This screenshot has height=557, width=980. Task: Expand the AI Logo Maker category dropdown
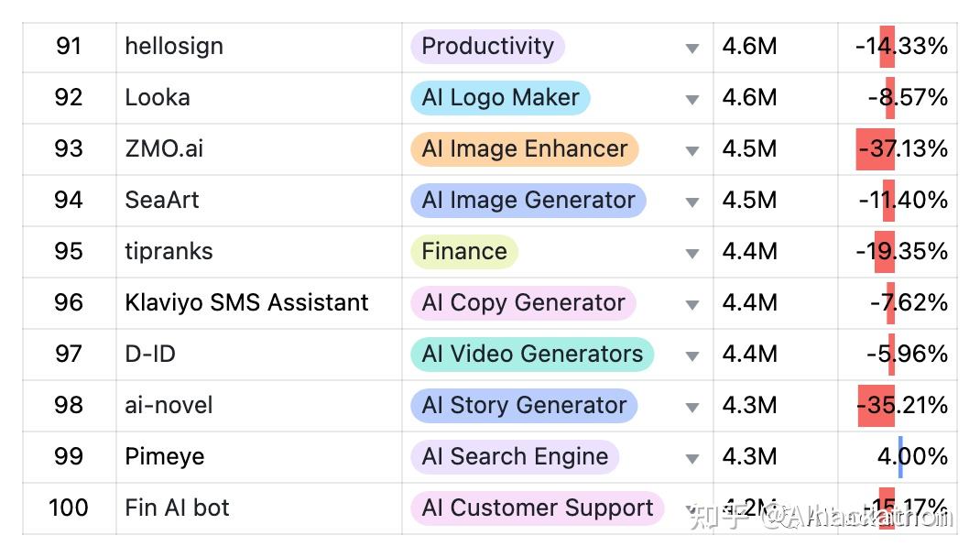point(692,99)
